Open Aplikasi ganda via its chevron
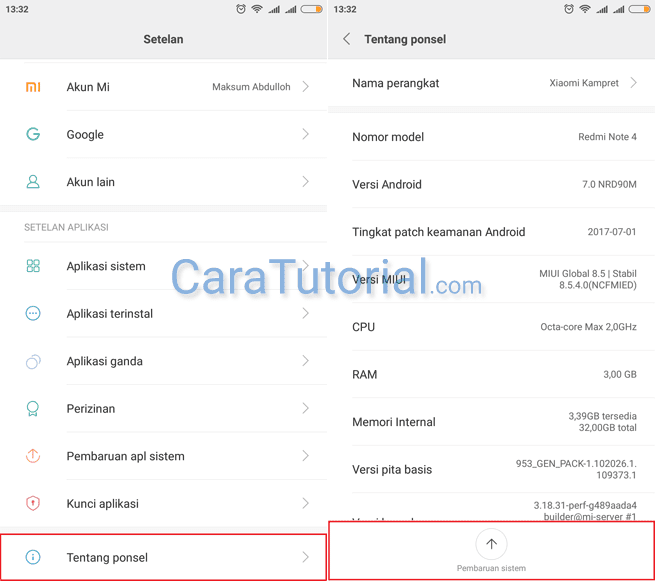The height and width of the screenshot is (581, 655). coord(305,361)
